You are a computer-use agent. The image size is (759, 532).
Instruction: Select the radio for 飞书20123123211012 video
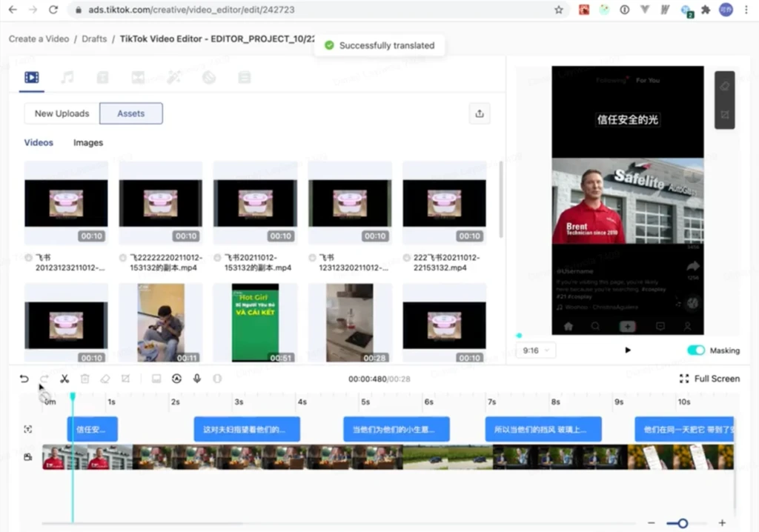29,258
